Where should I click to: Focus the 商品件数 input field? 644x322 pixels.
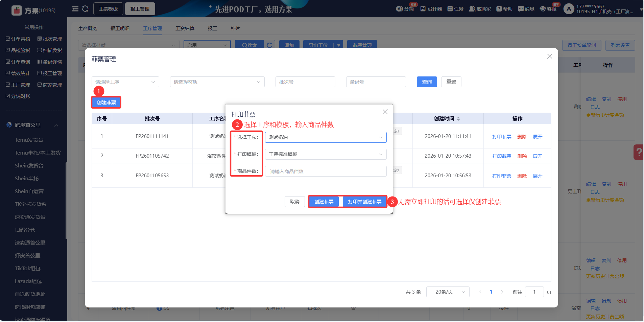pyautogui.click(x=326, y=171)
